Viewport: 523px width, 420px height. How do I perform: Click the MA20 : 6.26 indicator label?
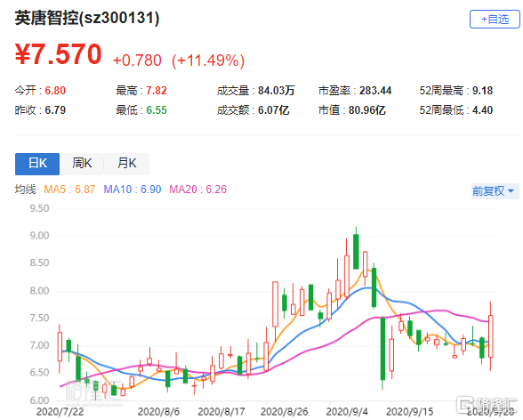197,190
